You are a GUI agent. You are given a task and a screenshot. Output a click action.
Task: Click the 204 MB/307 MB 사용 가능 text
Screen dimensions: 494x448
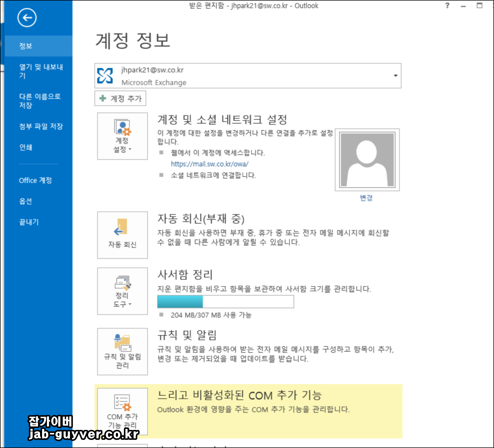(x=211, y=315)
